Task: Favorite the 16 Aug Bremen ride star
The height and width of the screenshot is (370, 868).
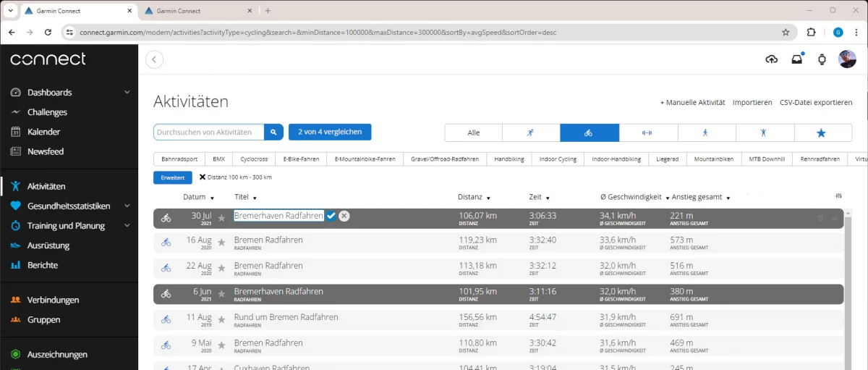Action: pos(221,243)
